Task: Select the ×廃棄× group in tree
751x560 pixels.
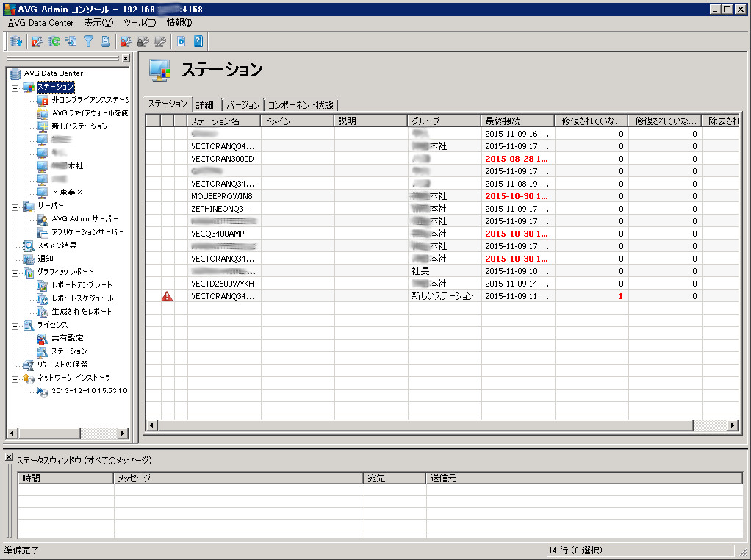Action: click(67, 193)
